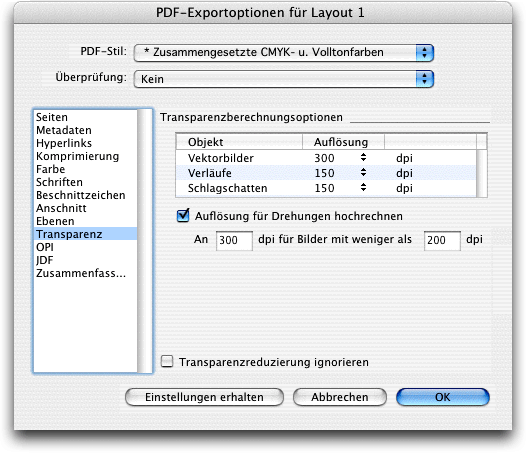The height and width of the screenshot is (453, 526).
Task: Click the resolution table vertical scrollbar
Action: coord(481,173)
